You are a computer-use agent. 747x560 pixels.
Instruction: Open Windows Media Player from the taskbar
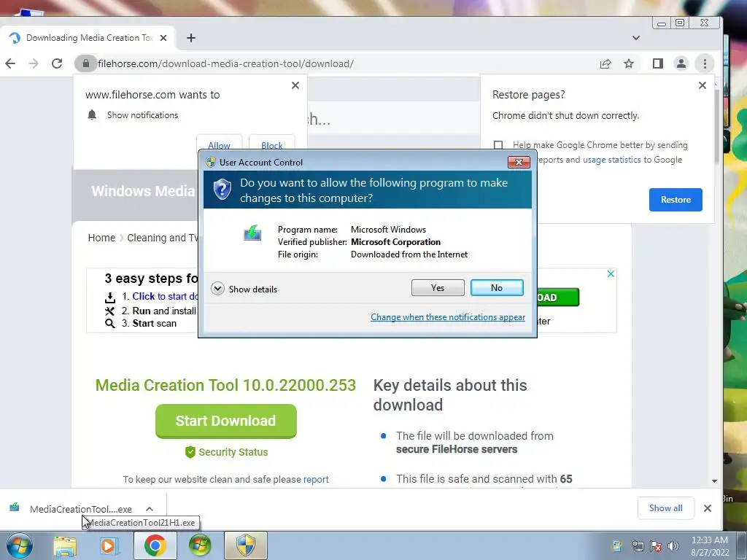108,545
